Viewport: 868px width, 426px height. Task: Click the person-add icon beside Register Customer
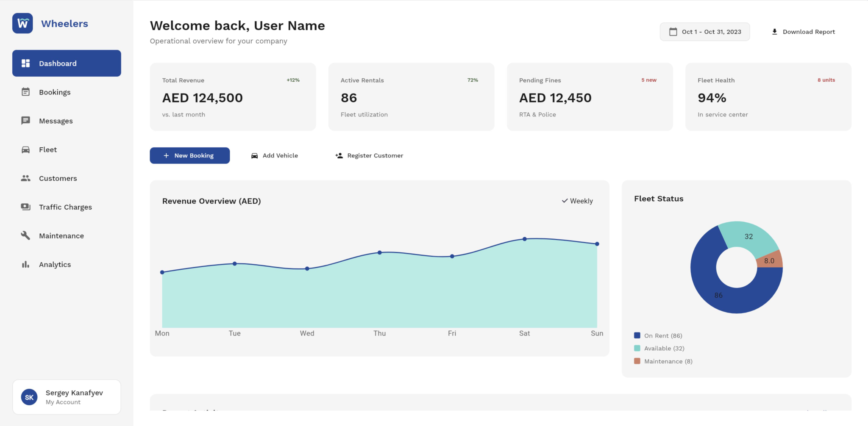(x=339, y=155)
